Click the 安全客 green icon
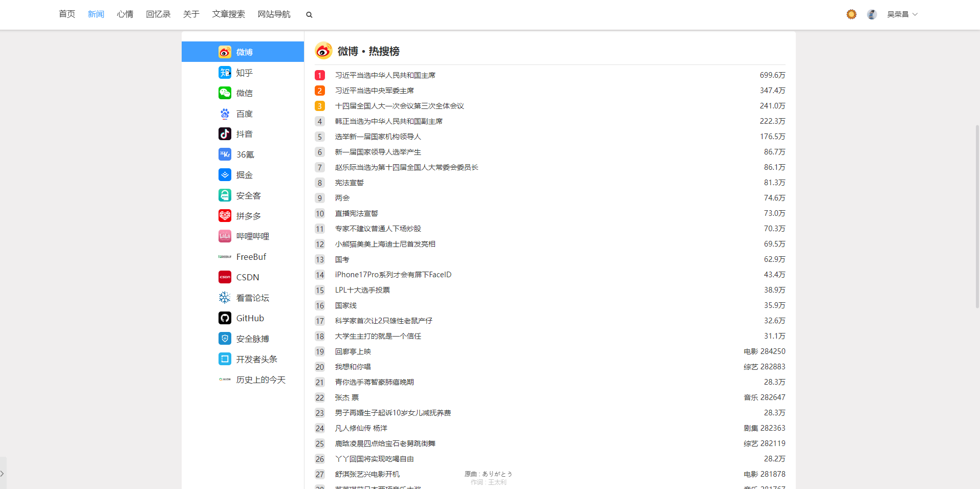This screenshot has width=980, height=489. [225, 195]
